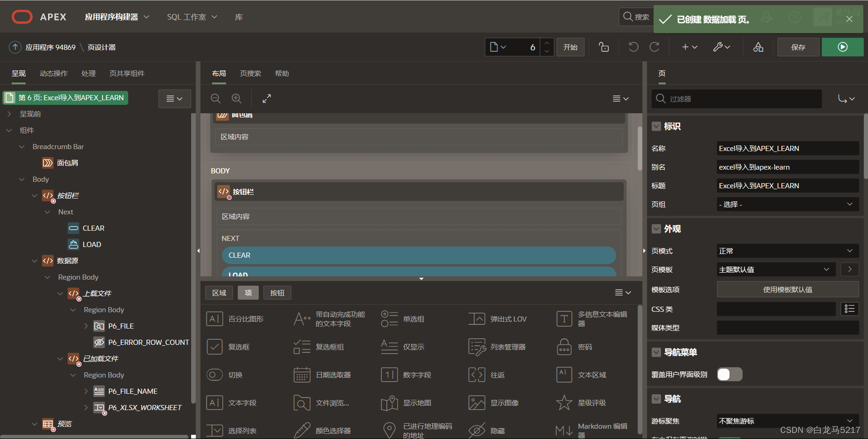This screenshot has width=868, height=439.
Task: Switch to the 处理 tab
Action: pyautogui.click(x=89, y=73)
